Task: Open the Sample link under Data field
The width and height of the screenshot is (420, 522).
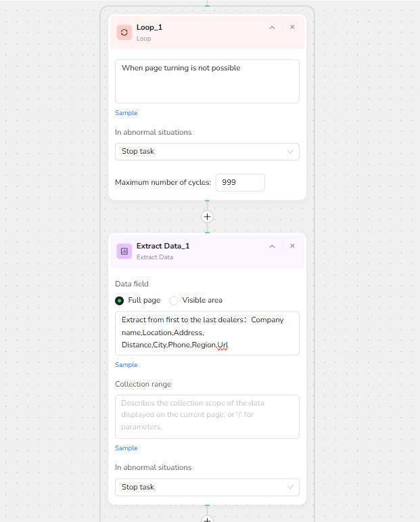Action: click(x=126, y=364)
